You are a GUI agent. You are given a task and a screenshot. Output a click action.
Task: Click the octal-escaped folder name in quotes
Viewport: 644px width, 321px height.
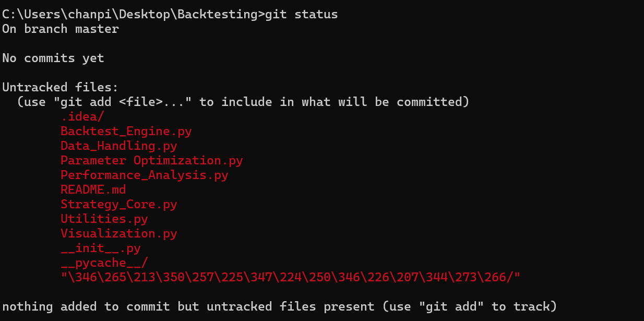coord(290,277)
